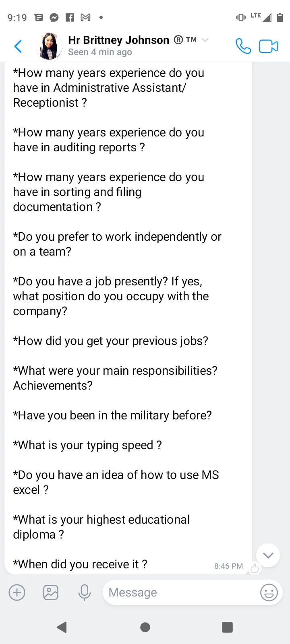
Task: Tap Android home circle button
Action: pyautogui.click(x=145, y=627)
